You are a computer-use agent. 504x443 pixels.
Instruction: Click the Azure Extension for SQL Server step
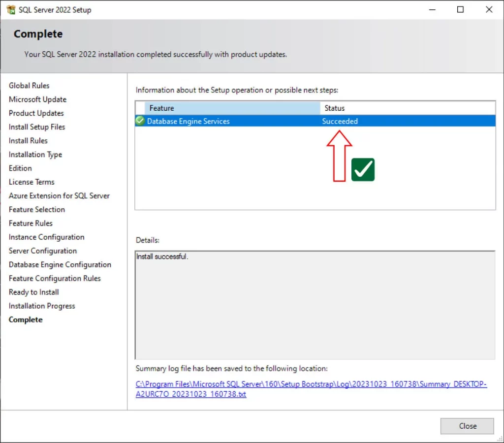[59, 195]
